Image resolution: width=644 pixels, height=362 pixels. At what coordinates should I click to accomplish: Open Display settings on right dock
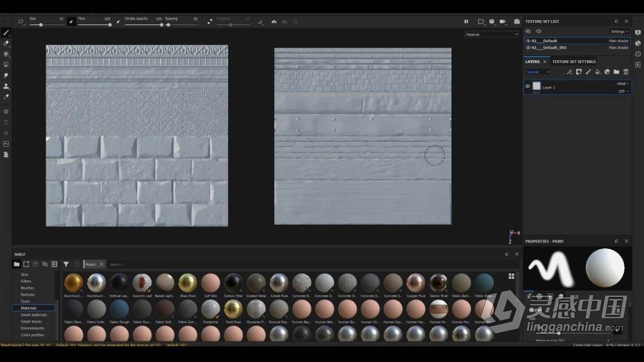[638, 33]
